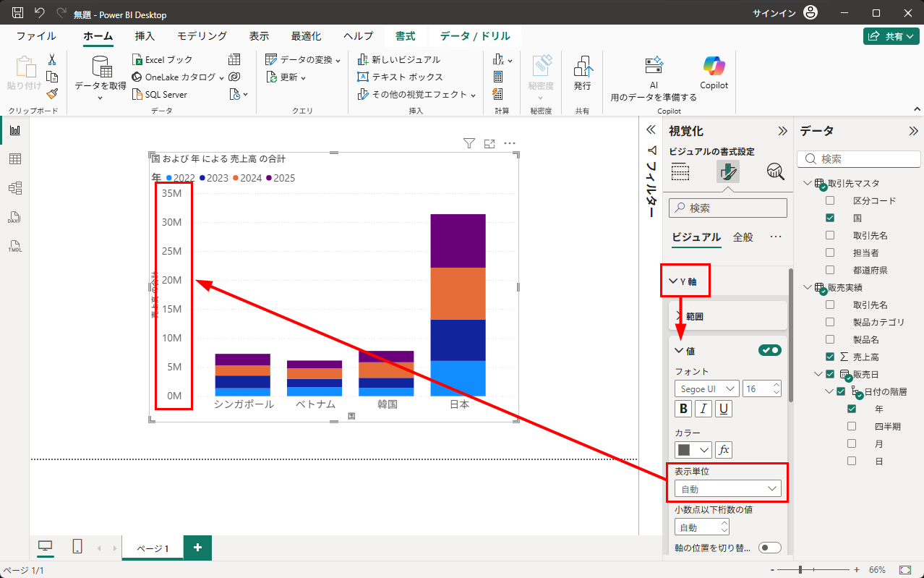Screen dimensions: 924x578
Task: Click the Excel ブック data source
Action: [x=163, y=60]
